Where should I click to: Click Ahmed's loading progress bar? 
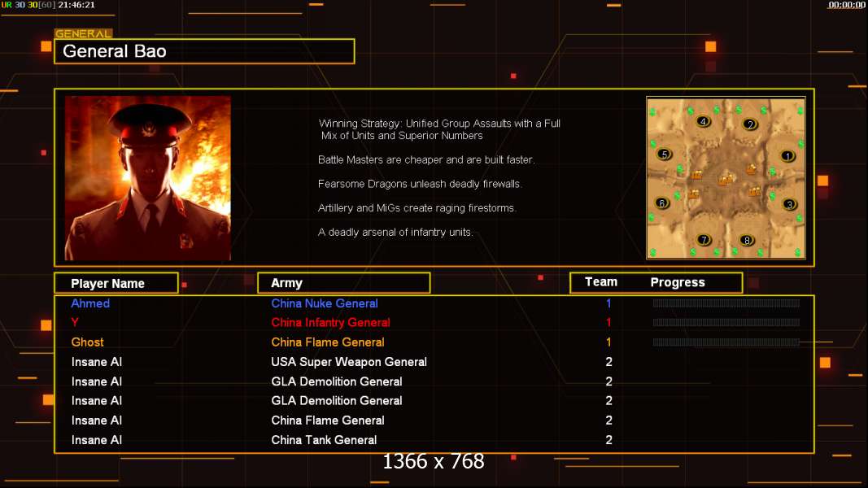726,303
